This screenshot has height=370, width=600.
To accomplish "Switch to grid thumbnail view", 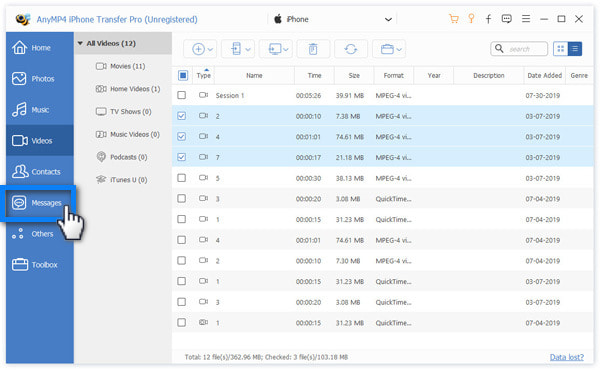I will [x=561, y=49].
